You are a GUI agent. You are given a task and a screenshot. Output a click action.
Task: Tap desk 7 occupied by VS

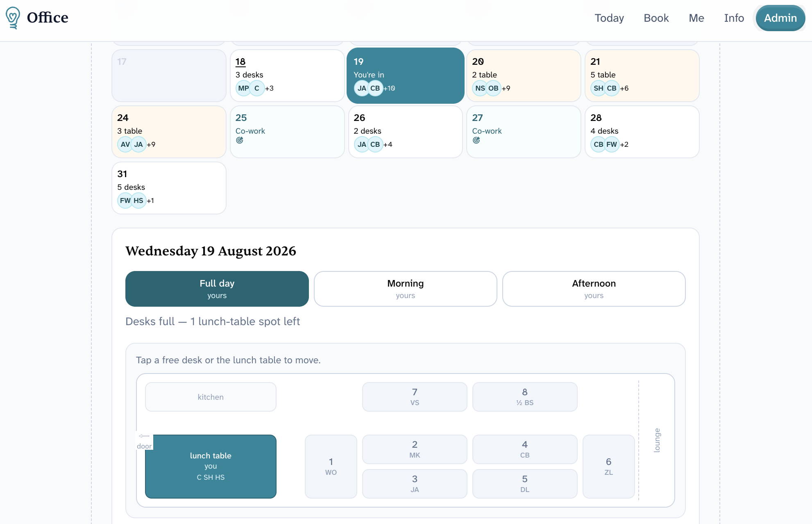(x=415, y=397)
